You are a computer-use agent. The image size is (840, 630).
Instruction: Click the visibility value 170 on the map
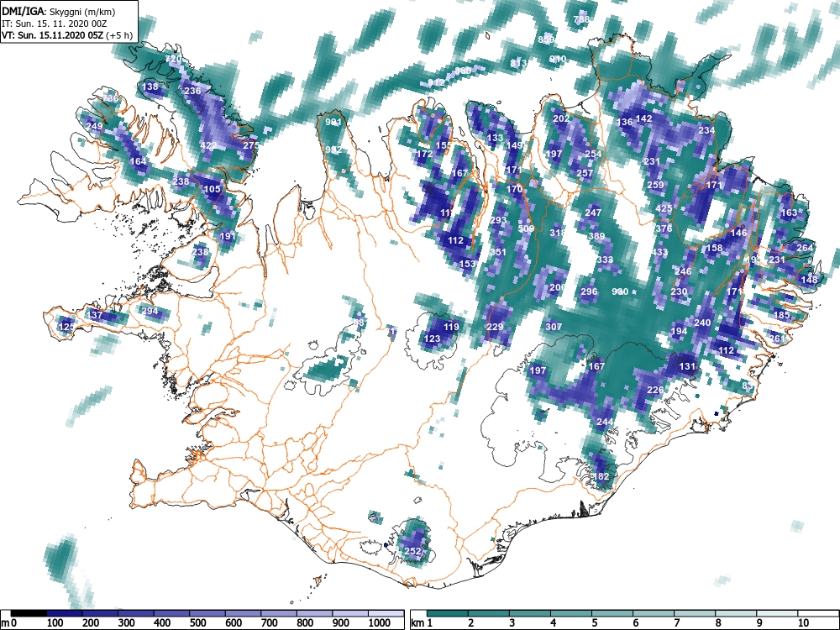click(x=514, y=189)
